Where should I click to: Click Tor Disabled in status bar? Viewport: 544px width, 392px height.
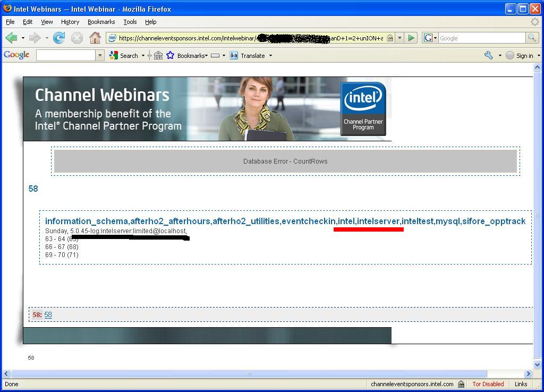(488, 384)
